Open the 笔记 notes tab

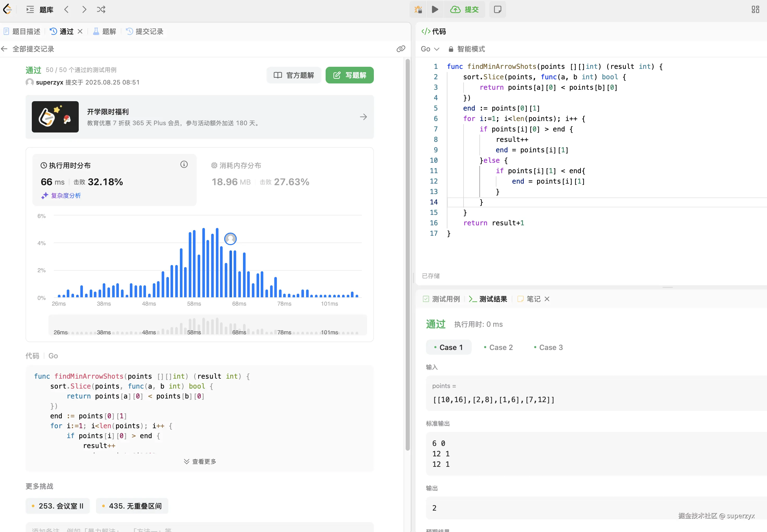529,299
